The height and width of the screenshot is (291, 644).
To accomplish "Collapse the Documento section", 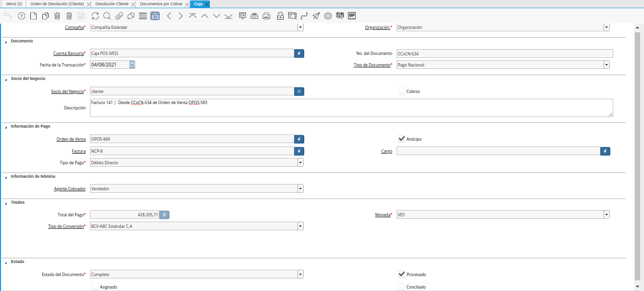I will [x=6, y=41].
